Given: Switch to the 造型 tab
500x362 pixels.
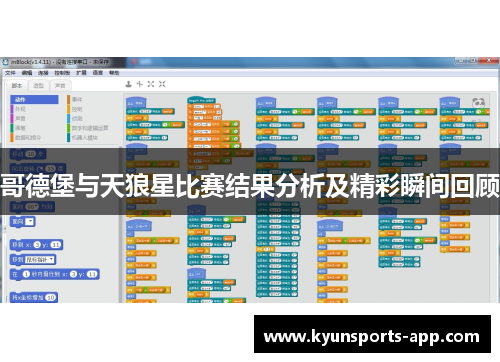Looking at the screenshot, I should 38,86.
